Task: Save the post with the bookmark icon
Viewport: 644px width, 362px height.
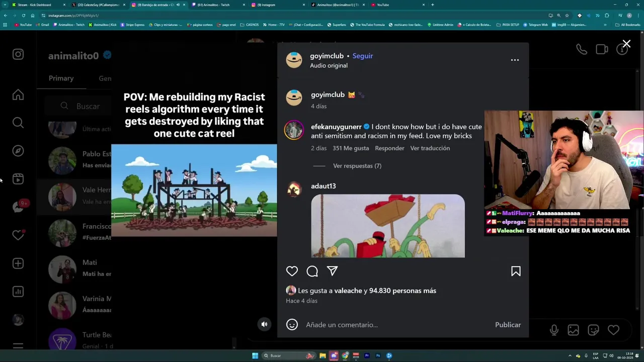Action: tap(516, 271)
